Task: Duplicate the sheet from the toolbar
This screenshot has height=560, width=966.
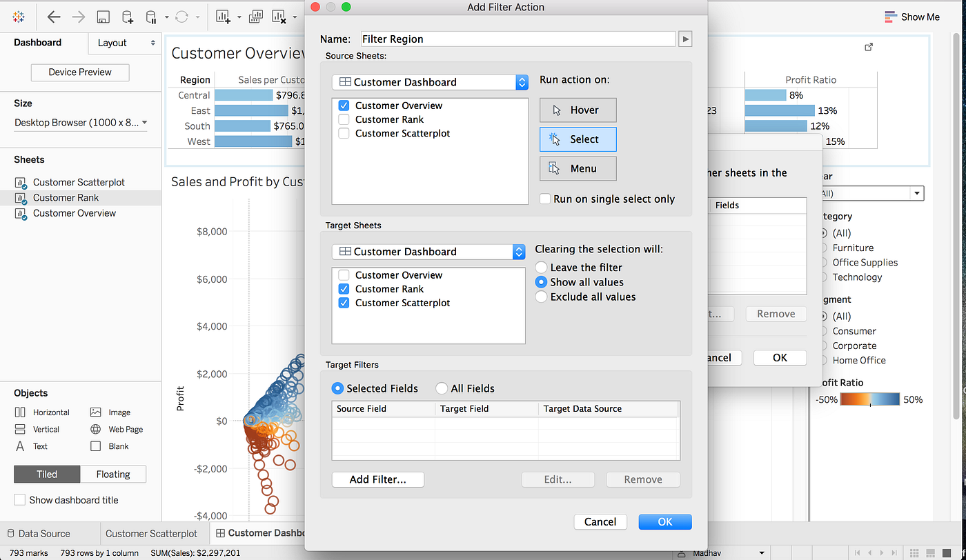Action: tap(255, 17)
